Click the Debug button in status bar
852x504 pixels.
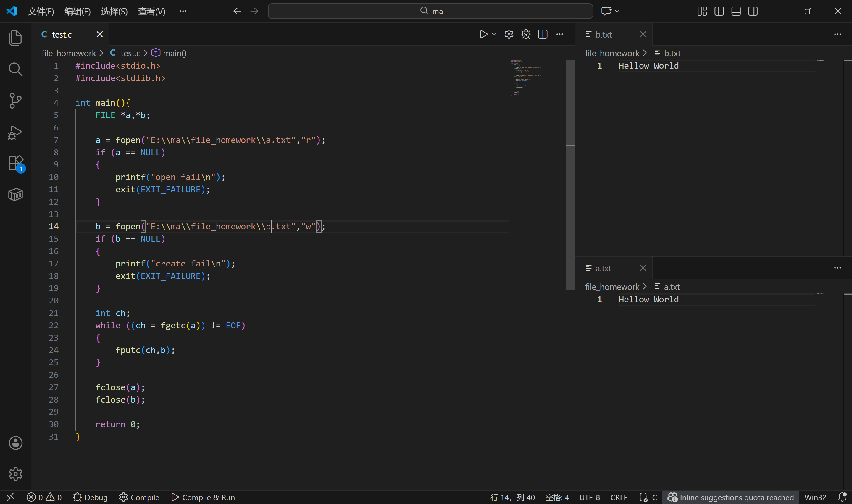coord(90,497)
